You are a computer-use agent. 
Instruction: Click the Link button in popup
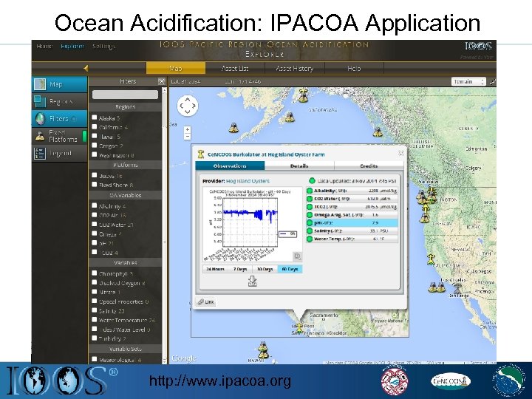[x=206, y=301]
